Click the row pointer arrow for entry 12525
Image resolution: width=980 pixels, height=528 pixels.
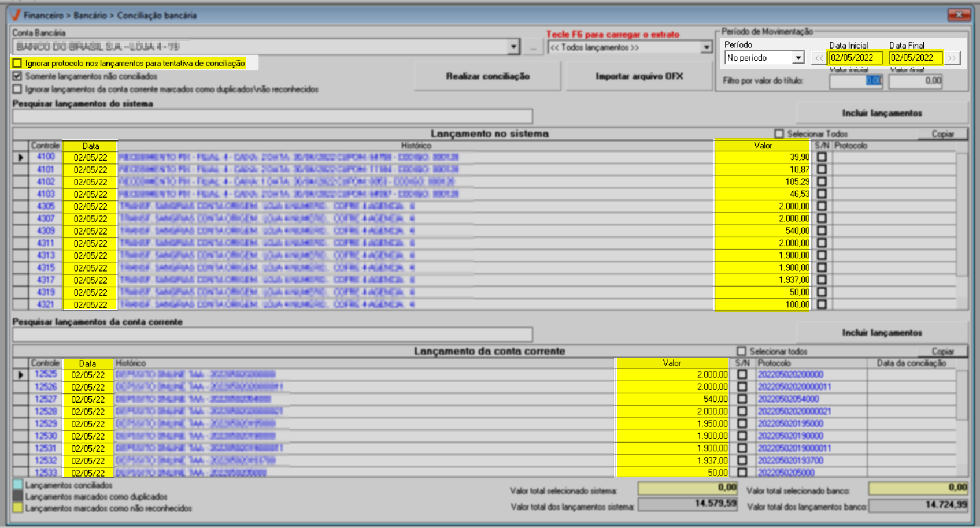tap(21, 375)
